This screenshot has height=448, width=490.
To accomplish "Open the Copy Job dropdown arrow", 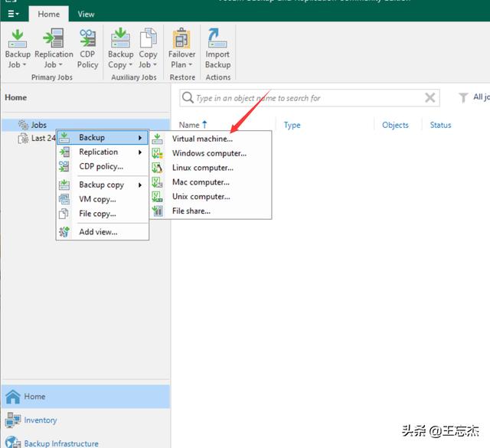I will click(x=155, y=65).
